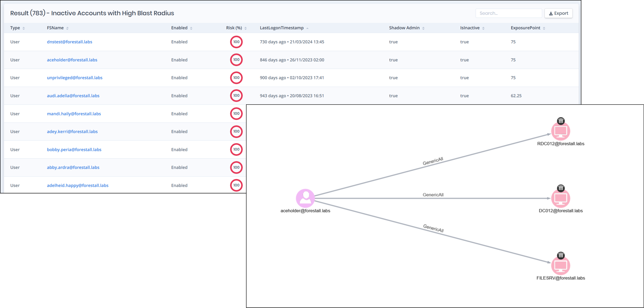Sort by FSName column arrows

click(x=67, y=28)
